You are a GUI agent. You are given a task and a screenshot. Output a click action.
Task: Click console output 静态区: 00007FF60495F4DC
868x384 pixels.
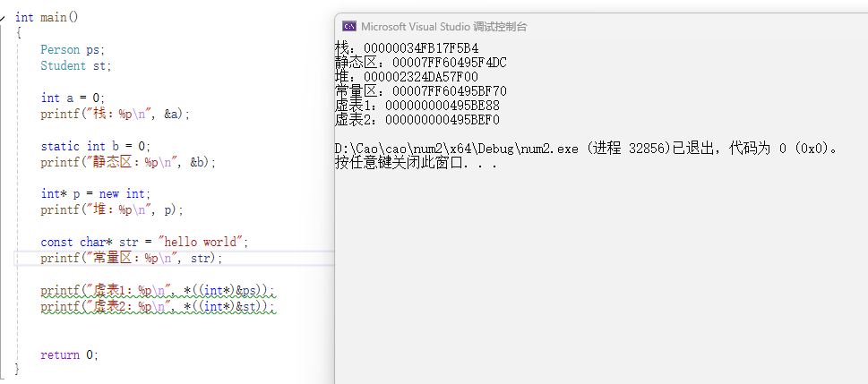tap(421, 63)
